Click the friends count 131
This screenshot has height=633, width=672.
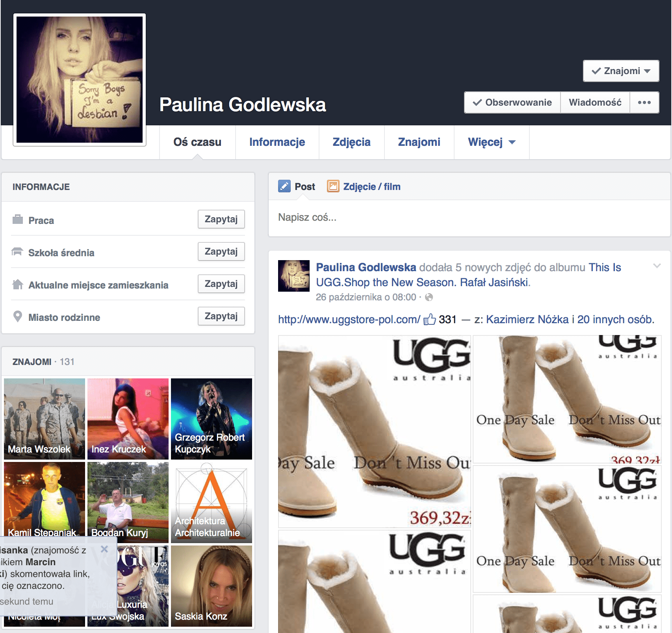click(x=67, y=362)
